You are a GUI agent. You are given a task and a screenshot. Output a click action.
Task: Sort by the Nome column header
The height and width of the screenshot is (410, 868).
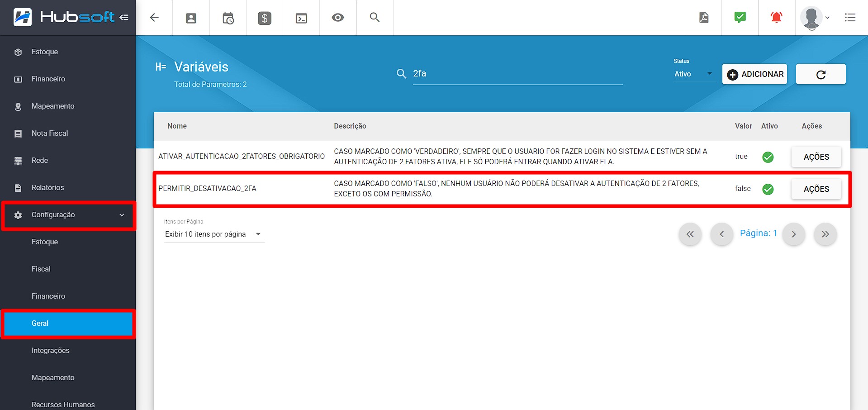point(177,126)
